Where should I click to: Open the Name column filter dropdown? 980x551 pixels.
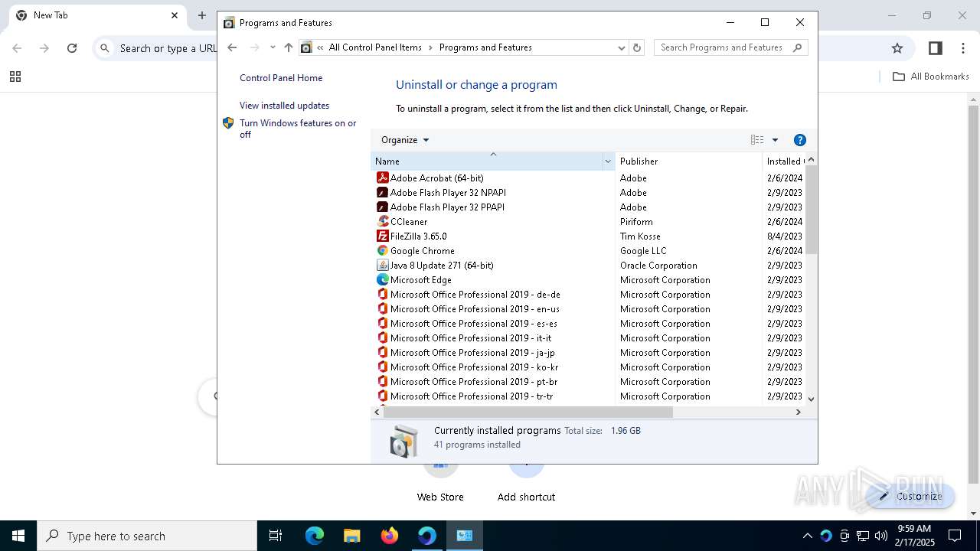tap(608, 161)
